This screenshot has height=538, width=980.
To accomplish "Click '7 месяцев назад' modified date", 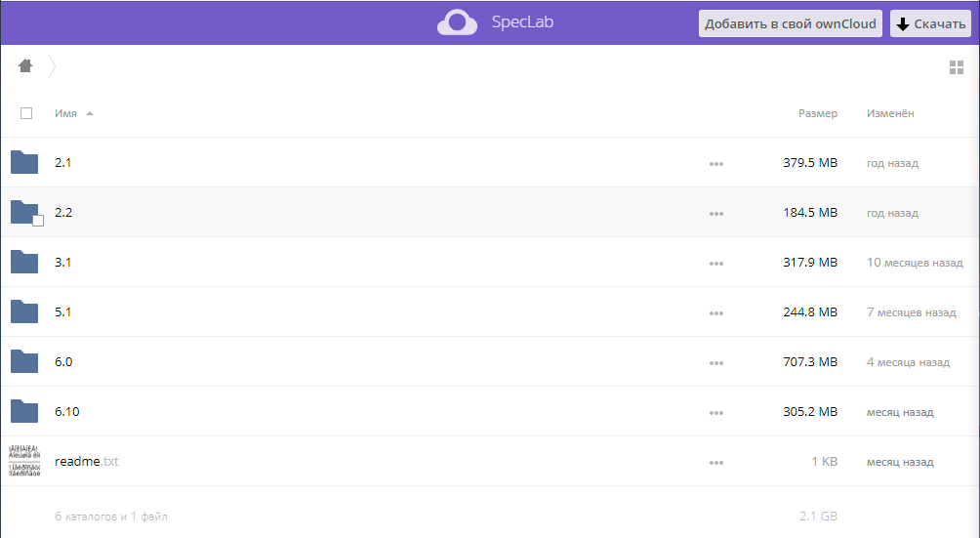I will pyautogui.click(x=912, y=312).
